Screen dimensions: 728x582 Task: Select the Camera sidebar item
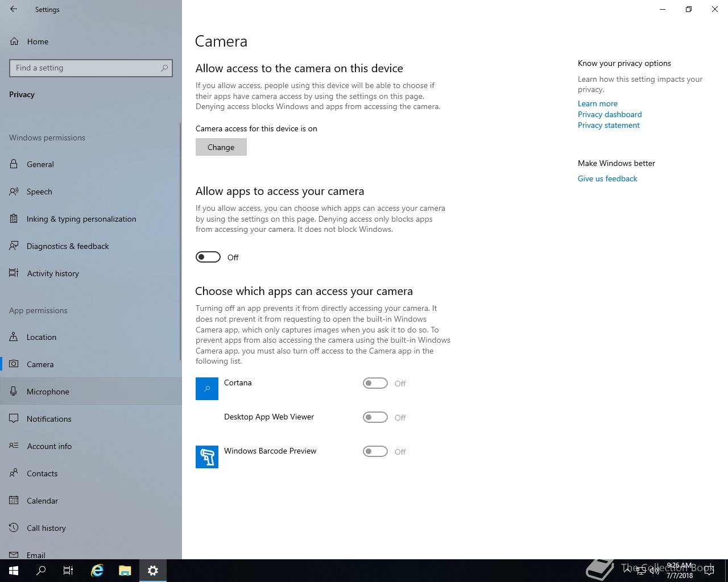tap(91, 364)
